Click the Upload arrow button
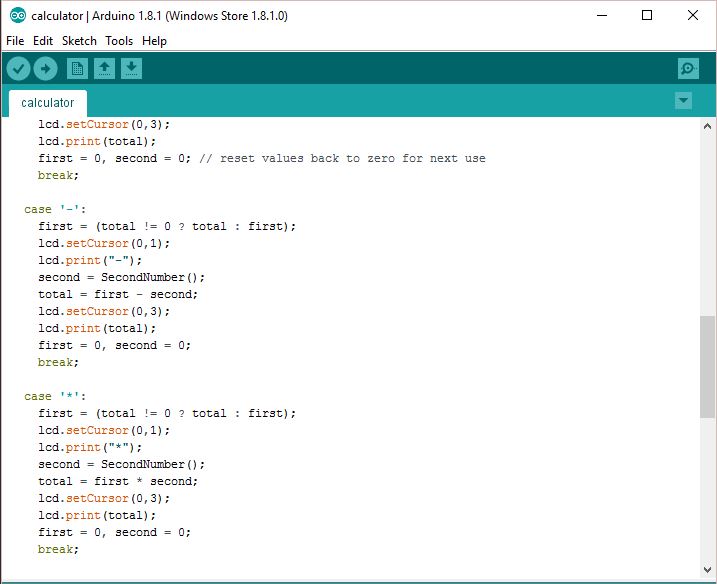This screenshot has width=717, height=584. coord(46,69)
